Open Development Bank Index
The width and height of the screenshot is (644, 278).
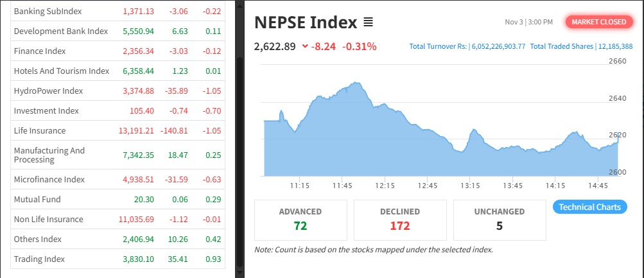pyautogui.click(x=60, y=31)
